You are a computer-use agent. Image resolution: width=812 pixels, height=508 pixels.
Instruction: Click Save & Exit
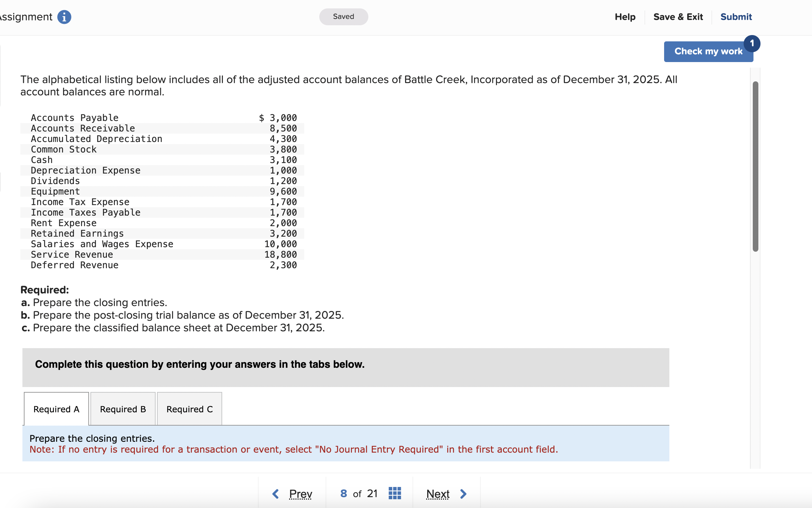(678, 16)
